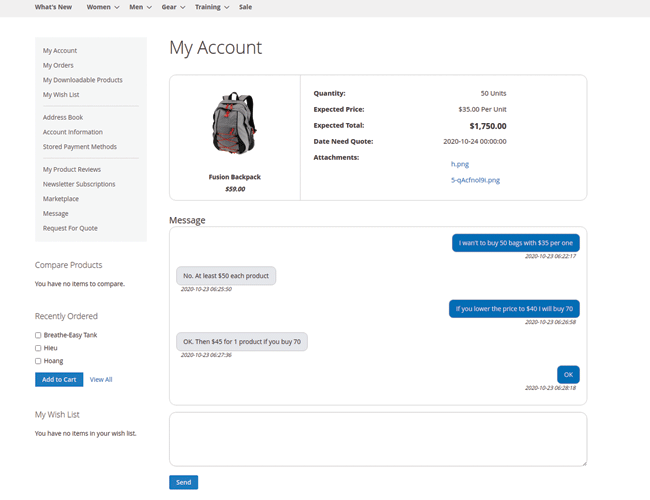Type in the message text area
Viewport: 650px width, 500px height.
377,439
